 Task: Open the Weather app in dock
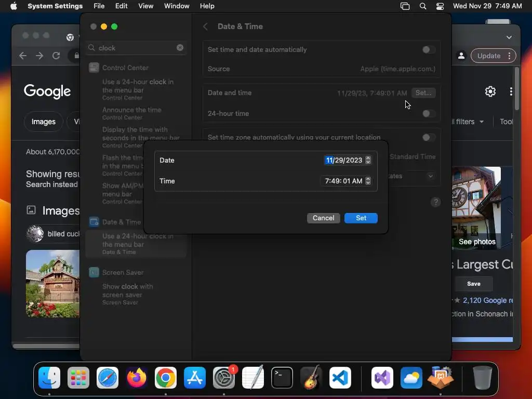[411, 378]
